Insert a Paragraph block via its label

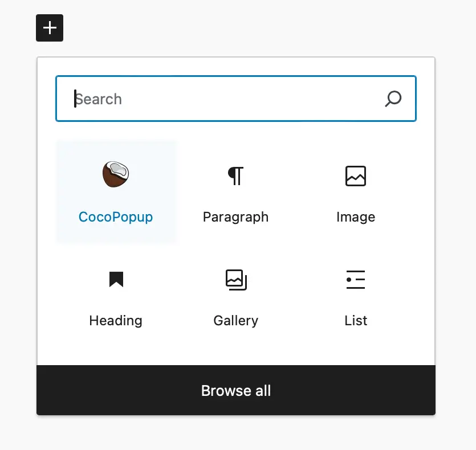pyautogui.click(x=235, y=217)
